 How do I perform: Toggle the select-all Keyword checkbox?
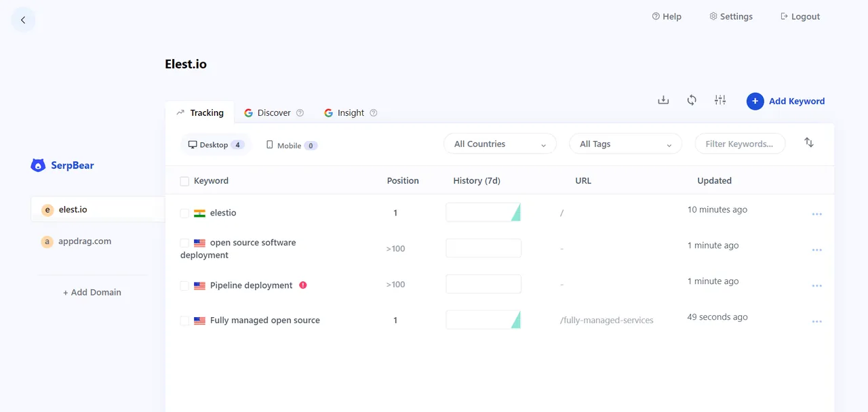pyautogui.click(x=184, y=181)
